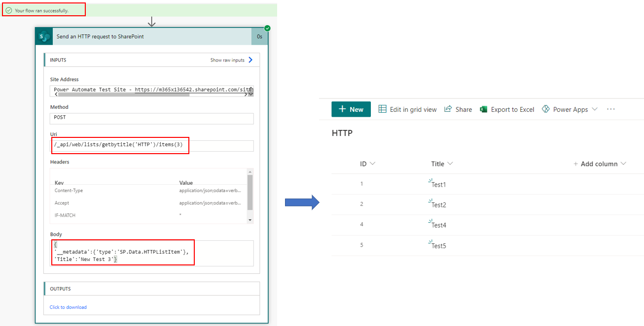Click the Method field showing POST
This screenshot has height=326, width=644.
[x=152, y=119]
